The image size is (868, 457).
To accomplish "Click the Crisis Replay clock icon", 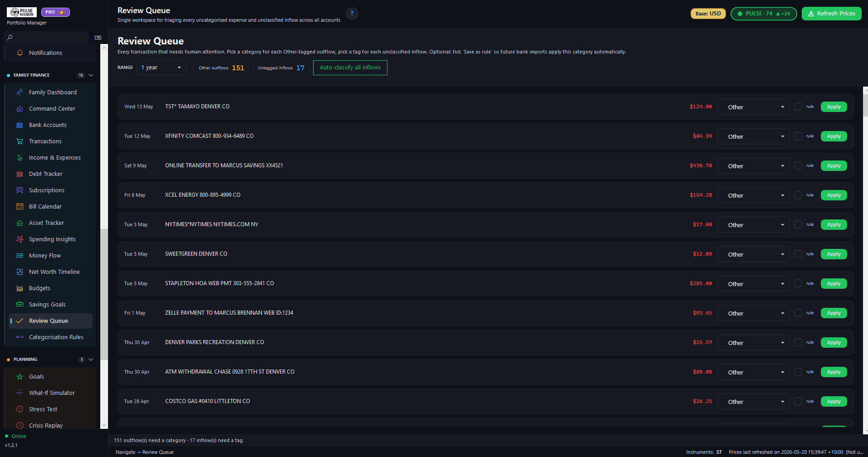I will point(20,425).
